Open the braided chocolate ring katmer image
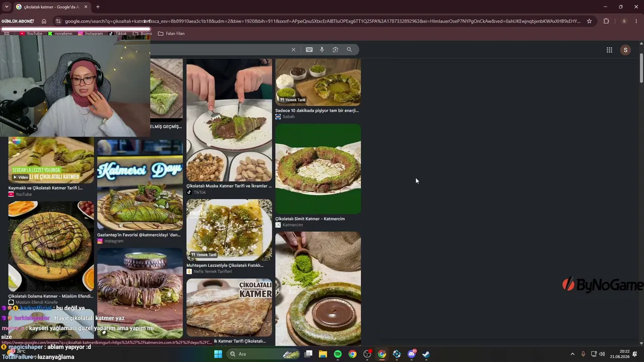 point(140,293)
